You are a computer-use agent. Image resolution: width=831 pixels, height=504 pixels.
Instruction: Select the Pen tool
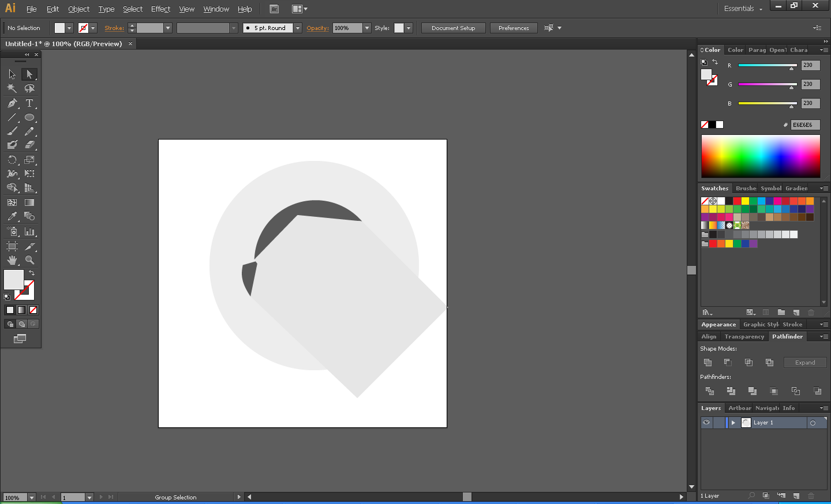pos(12,103)
